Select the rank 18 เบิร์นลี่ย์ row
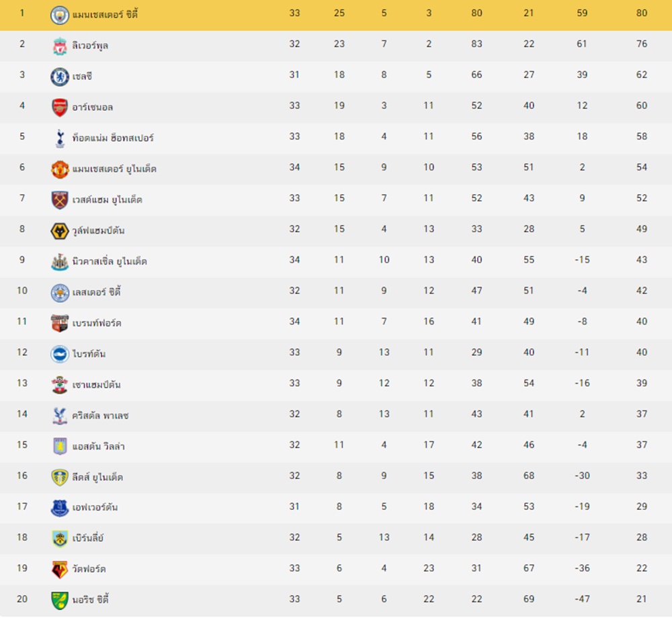This screenshot has height=622, width=672. (x=336, y=538)
